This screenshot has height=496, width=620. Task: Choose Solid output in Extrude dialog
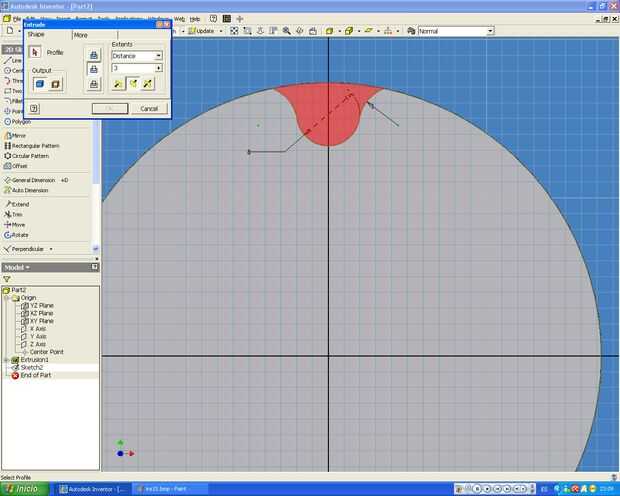[40, 84]
